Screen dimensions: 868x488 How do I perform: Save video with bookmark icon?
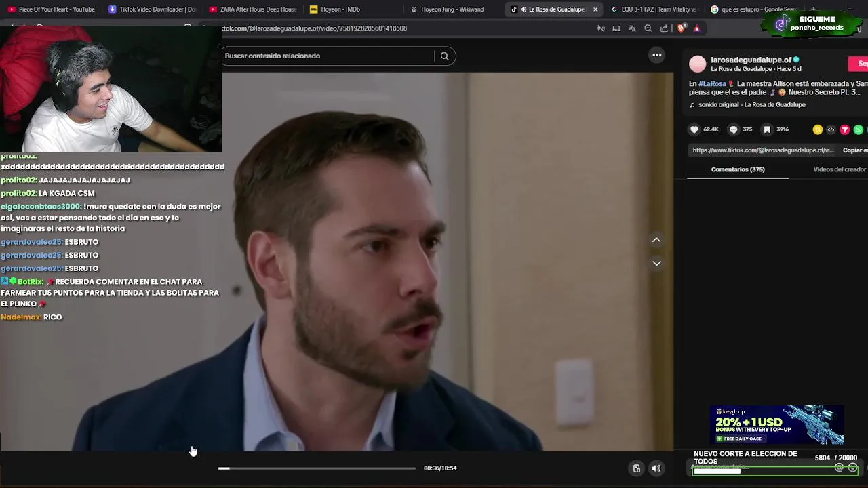pyautogui.click(x=767, y=129)
